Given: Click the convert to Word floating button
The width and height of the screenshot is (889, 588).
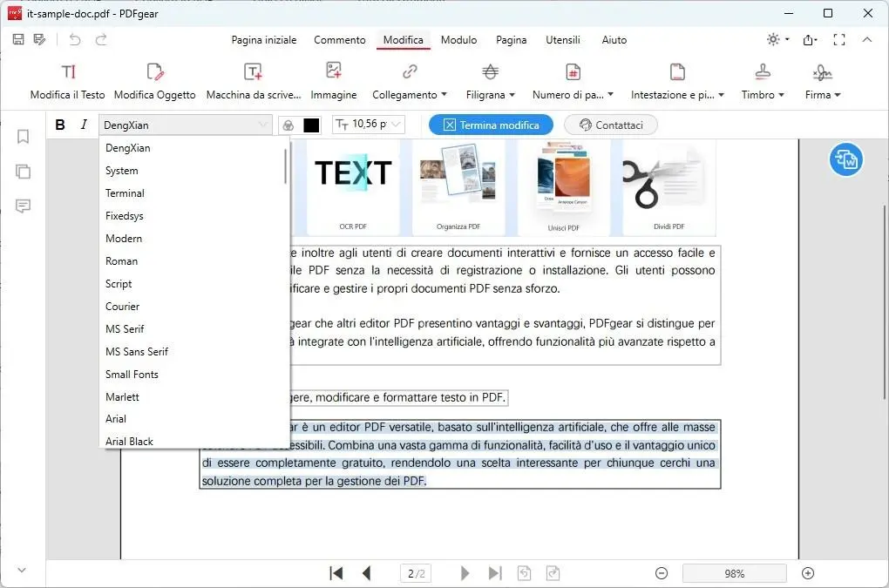Looking at the screenshot, I should (846, 159).
